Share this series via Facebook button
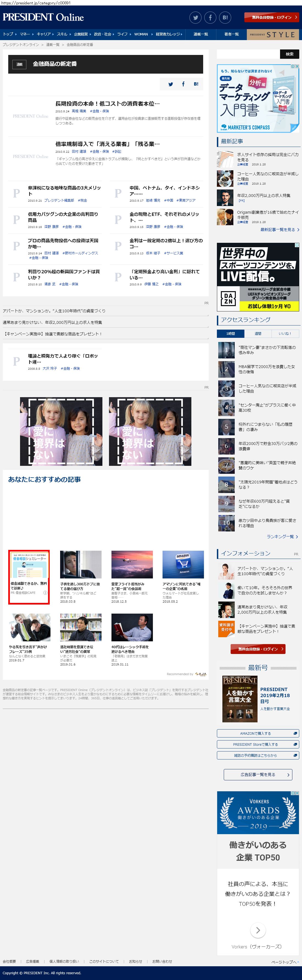The image size is (302, 980). click(x=183, y=84)
